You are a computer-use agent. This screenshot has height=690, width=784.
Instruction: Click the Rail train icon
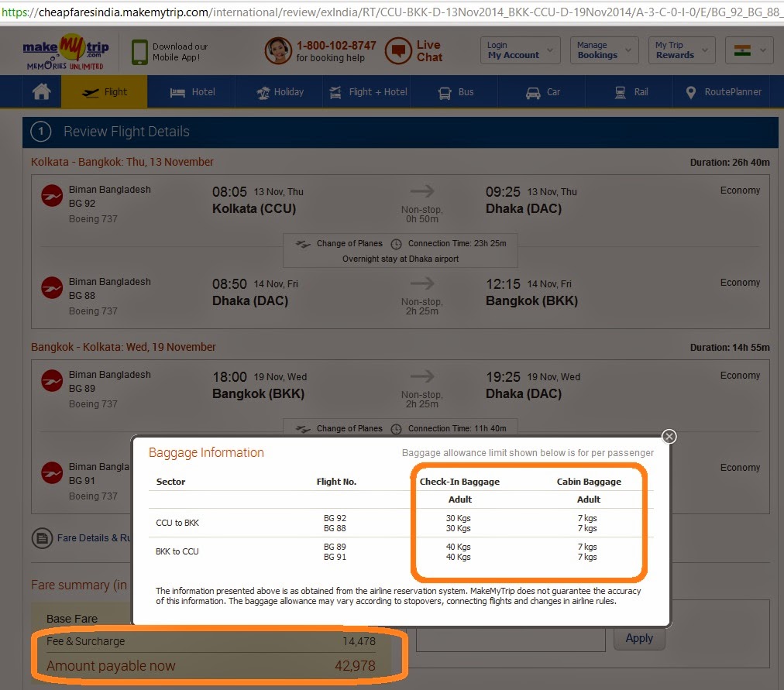click(620, 92)
